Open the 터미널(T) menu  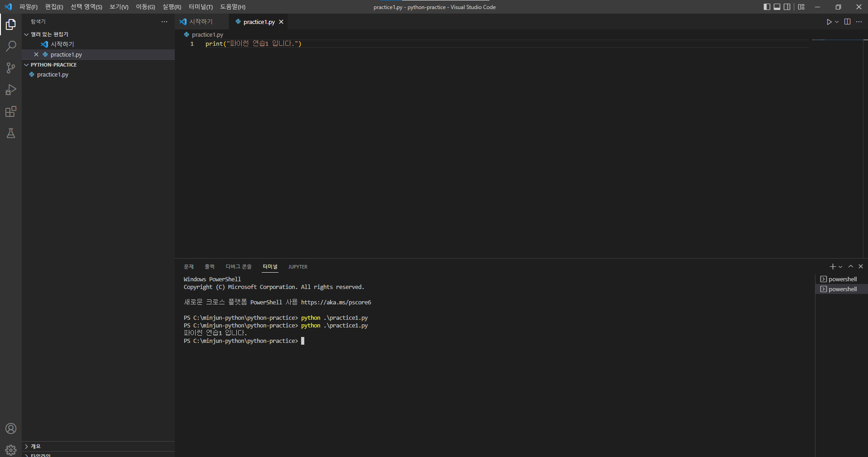(x=201, y=7)
